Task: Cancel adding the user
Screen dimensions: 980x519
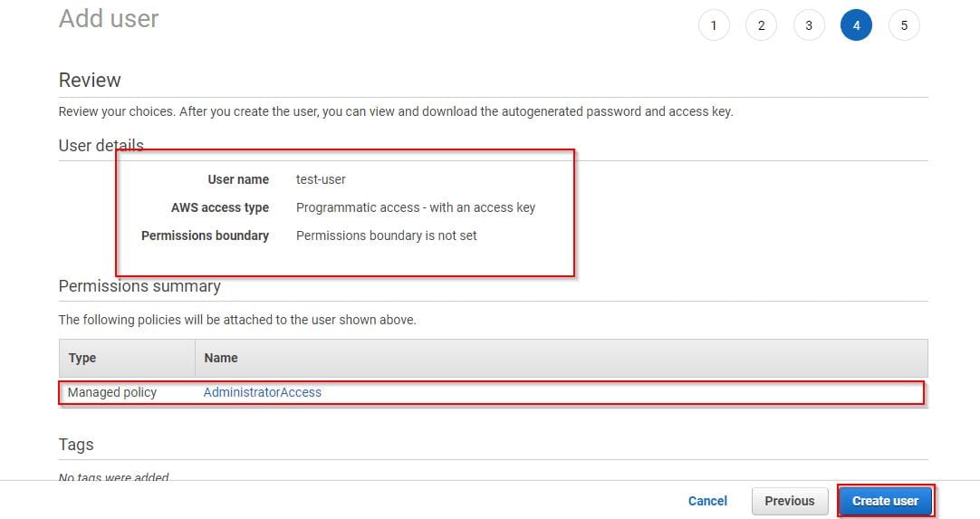Action: click(x=707, y=501)
